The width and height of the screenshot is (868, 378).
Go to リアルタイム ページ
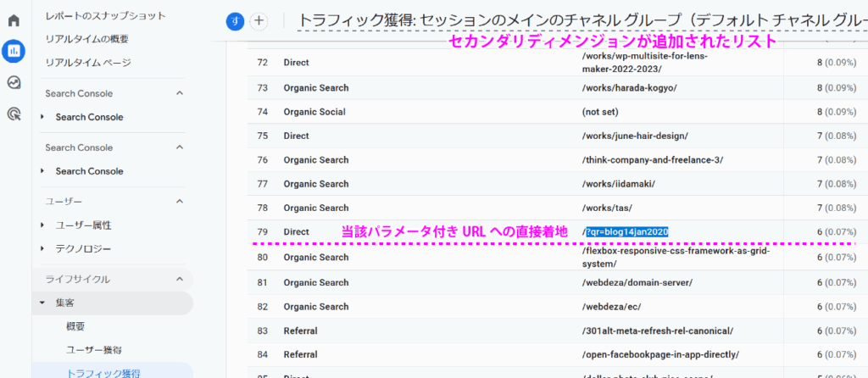click(88, 63)
